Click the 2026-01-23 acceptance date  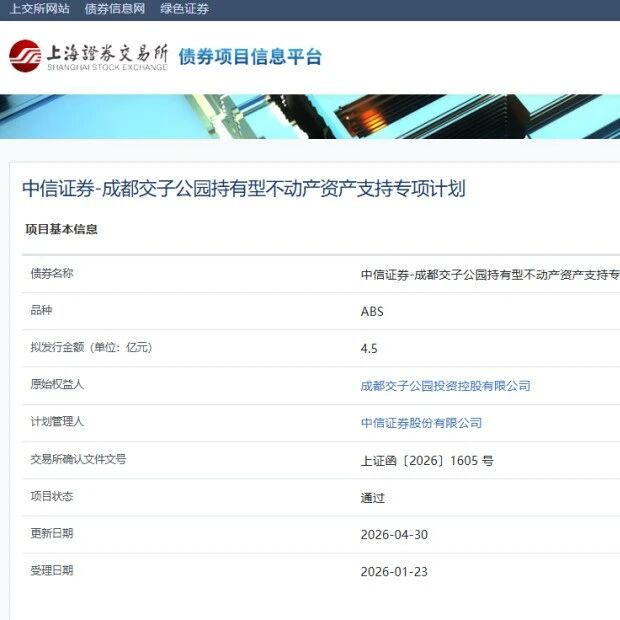tap(394, 572)
